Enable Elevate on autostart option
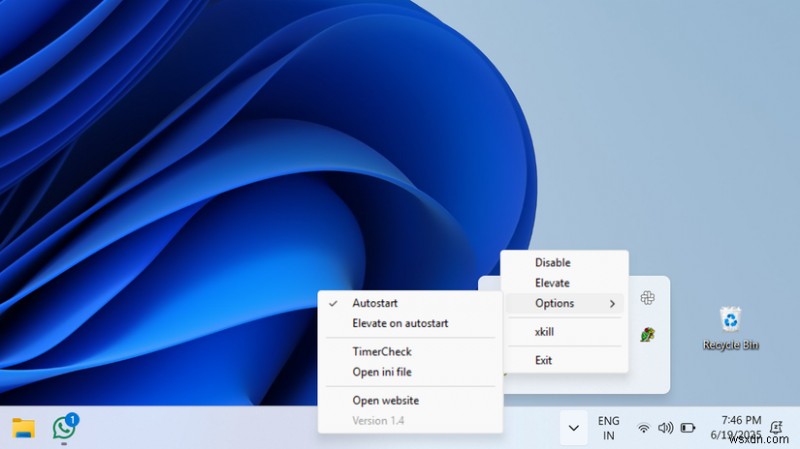The height and width of the screenshot is (449, 800). [x=410, y=323]
